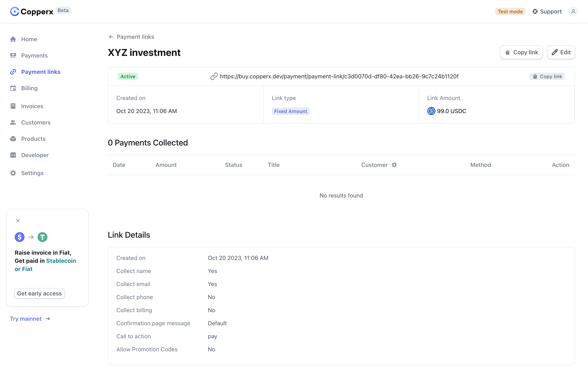Click the Payment links breadcrumb text
Image resolution: width=588 pixels, height=375 pixels.
click(135, 37)
